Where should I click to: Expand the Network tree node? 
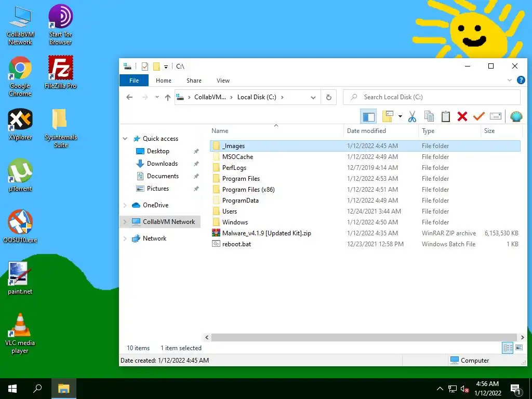125,238
